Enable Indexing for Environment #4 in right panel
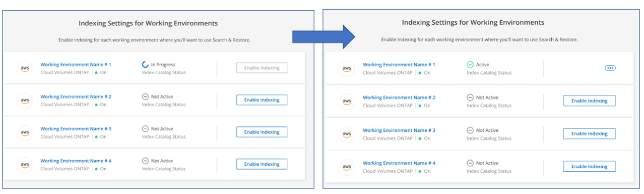Viewport: 644px width, 194px height. [589, 167]
